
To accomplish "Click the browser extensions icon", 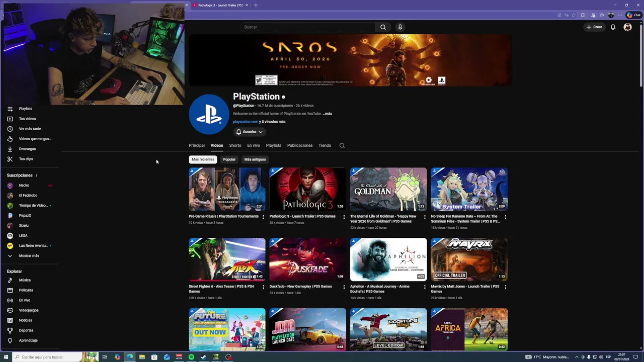I will pos(583,15).
